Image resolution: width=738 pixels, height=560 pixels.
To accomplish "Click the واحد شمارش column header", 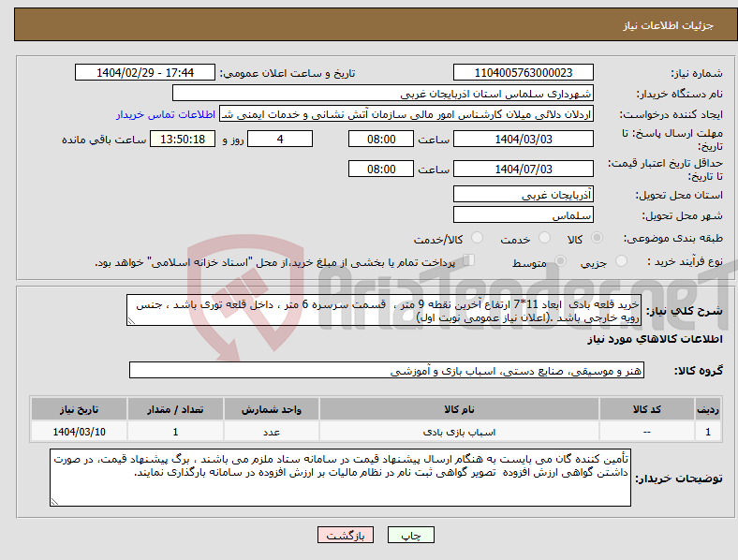I will click(272, 409).
